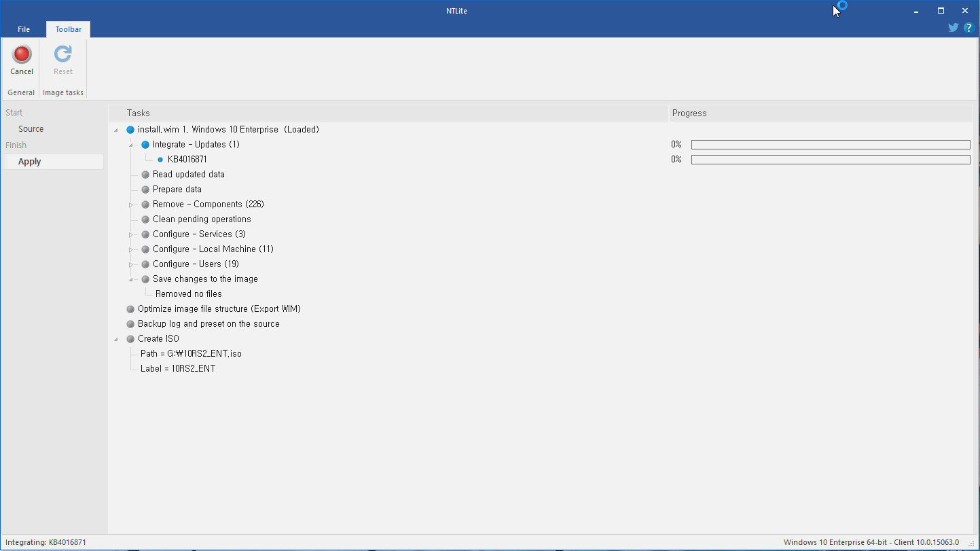Image resolution: width=980 pixels, height=551 pixels.
Task: Select the Configure - Services (3) row
Action: point(200,234)
